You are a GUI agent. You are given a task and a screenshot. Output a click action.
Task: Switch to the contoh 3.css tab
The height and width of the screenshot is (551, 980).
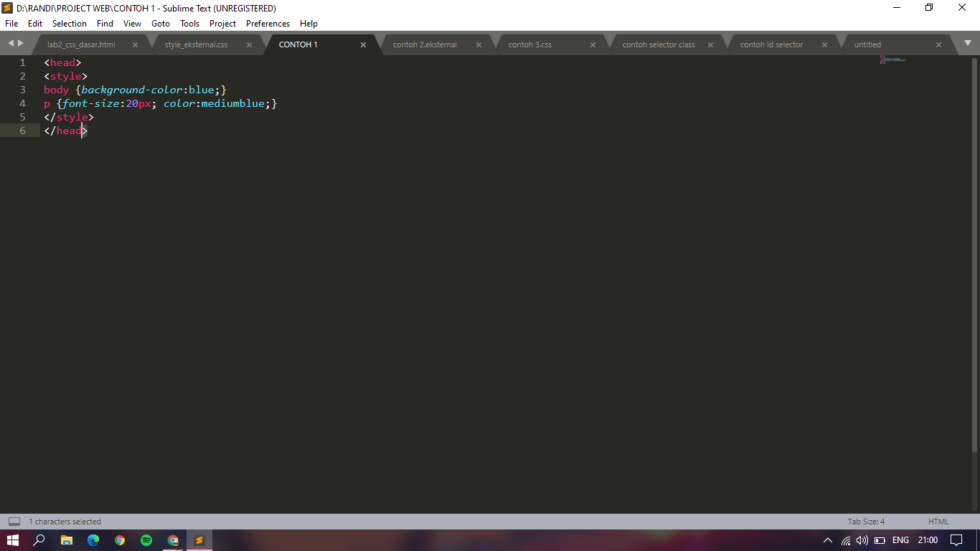point(531,44)
